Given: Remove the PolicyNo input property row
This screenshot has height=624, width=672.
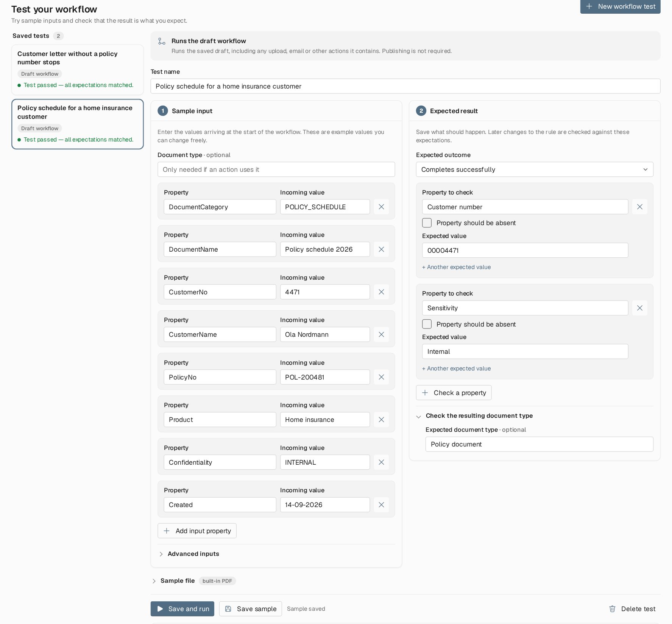Looking at the screenshot, I should [381, 377].
